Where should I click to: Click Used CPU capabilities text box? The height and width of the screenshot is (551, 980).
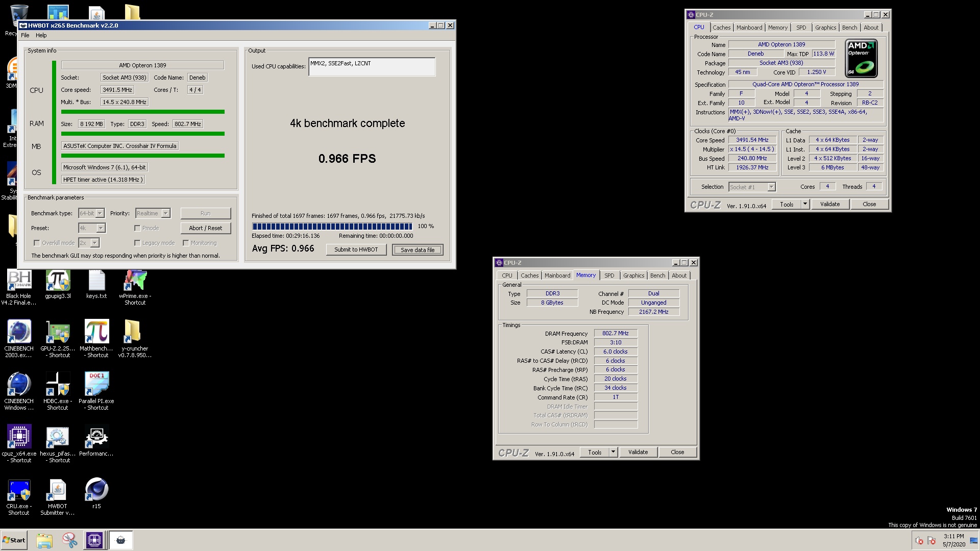tap(372, 67)
